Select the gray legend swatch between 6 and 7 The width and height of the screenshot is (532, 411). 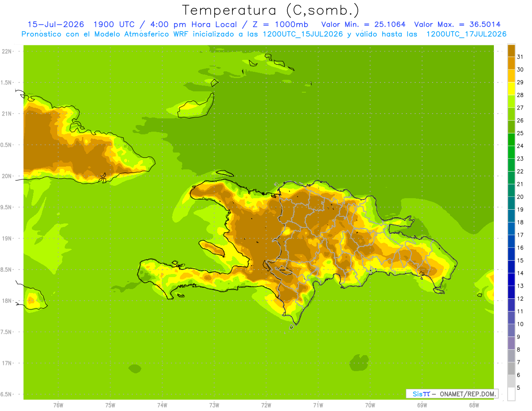click(511, 369)
